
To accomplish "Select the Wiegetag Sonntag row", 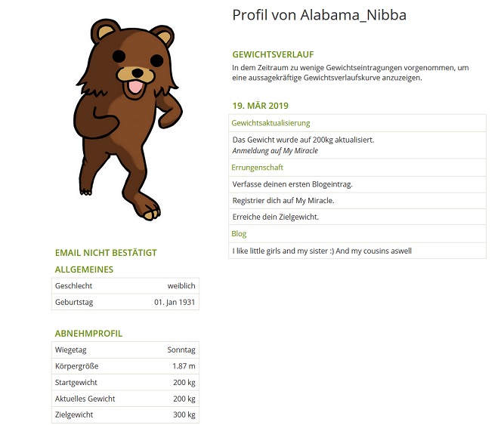I will [125, 350].
